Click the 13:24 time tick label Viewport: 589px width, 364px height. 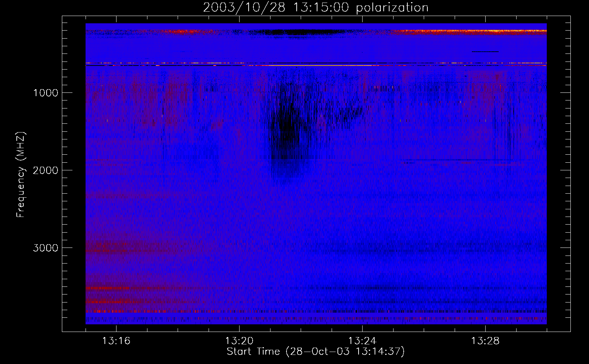point(362,341)
